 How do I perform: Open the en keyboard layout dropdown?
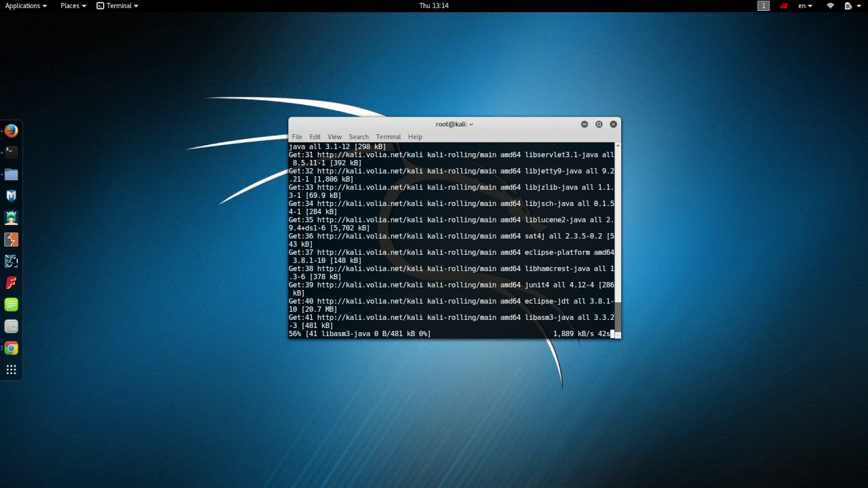[805, 5]
